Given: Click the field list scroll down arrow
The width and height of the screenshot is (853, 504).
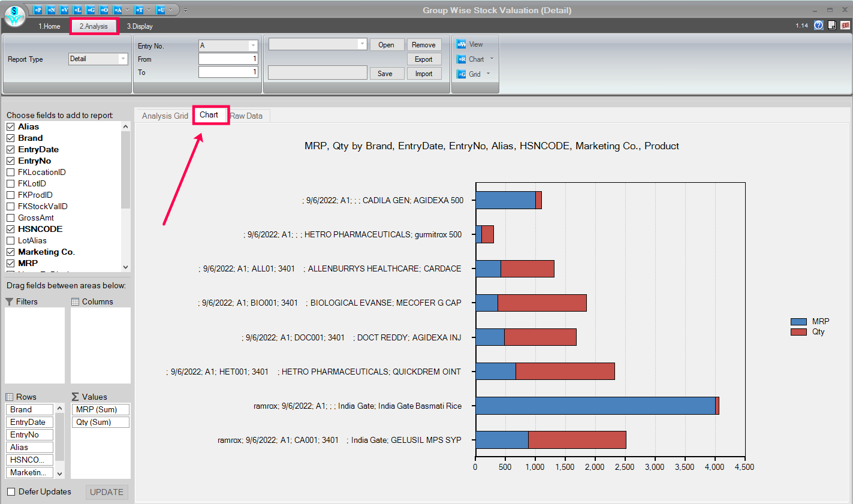Looking at the screenshot, I should coord(125,267).
